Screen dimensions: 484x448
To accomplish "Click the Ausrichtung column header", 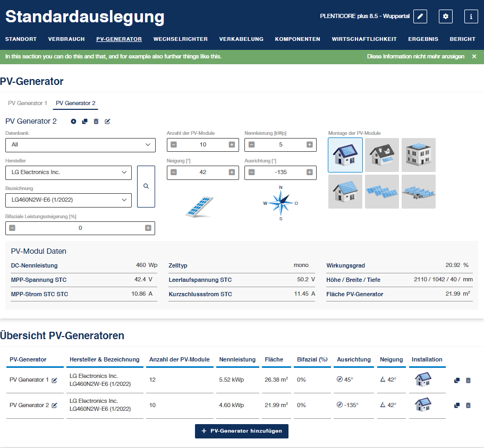I will tap(354, 359).
